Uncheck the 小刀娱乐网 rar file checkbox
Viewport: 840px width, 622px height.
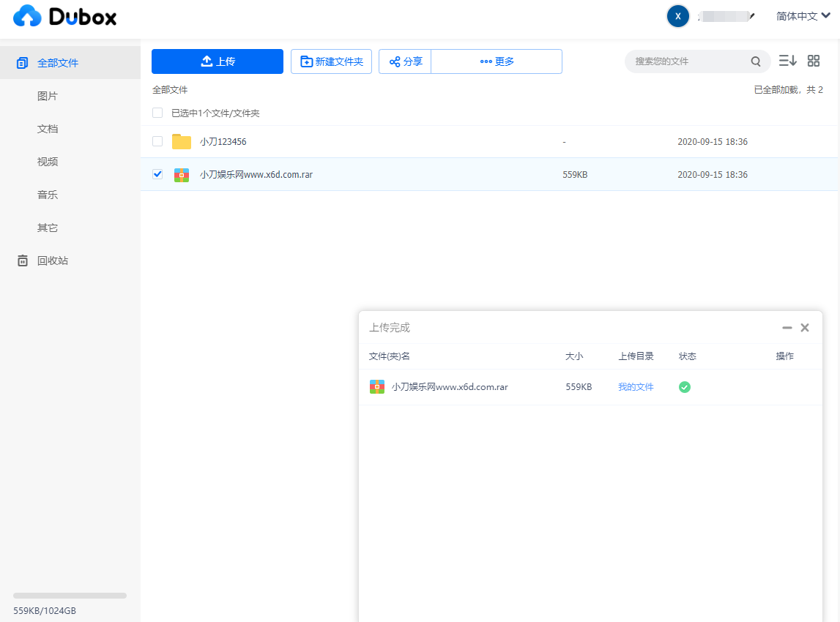click(157, 174)
